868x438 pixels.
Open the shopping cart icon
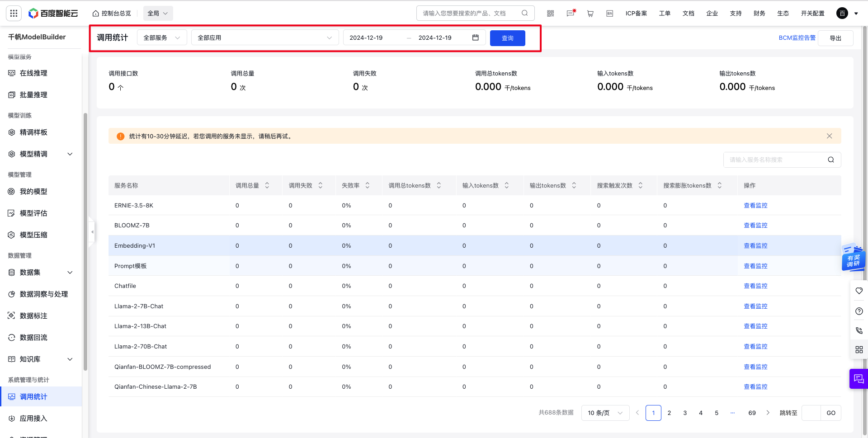point(590,13)
